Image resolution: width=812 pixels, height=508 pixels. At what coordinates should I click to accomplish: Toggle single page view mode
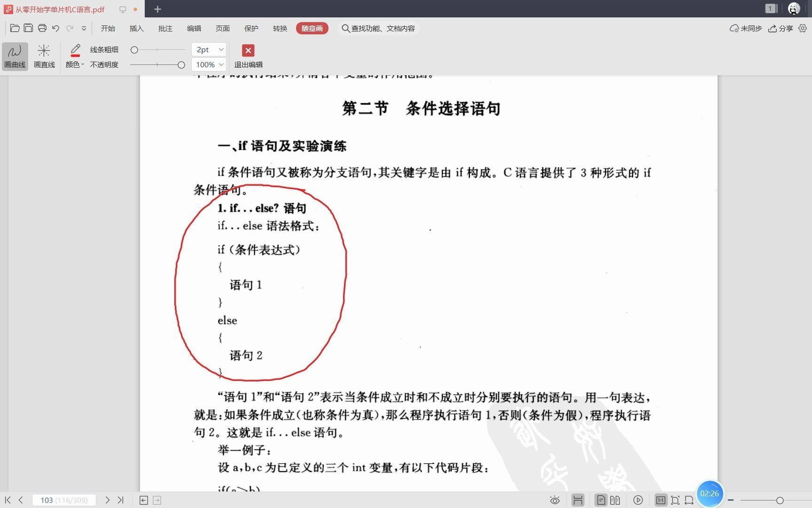pyautogui.click(x=600, y=500)
